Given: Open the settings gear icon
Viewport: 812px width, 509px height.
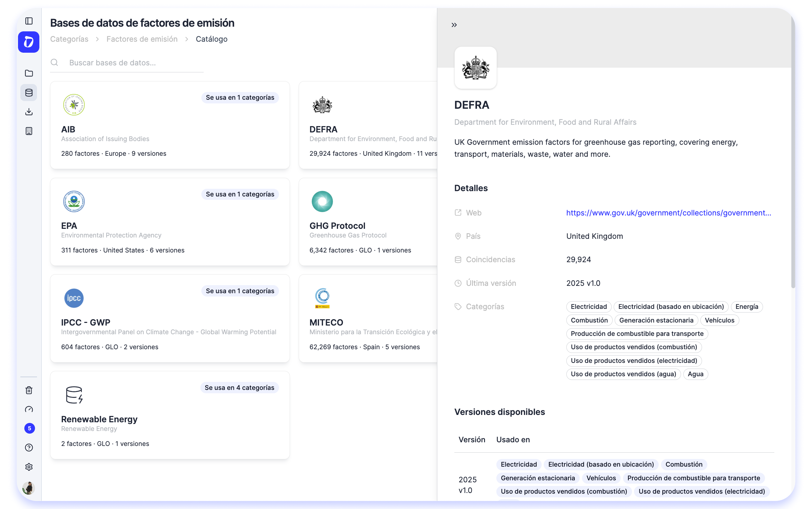Looking at the screenshot, I should click(29, 467).
